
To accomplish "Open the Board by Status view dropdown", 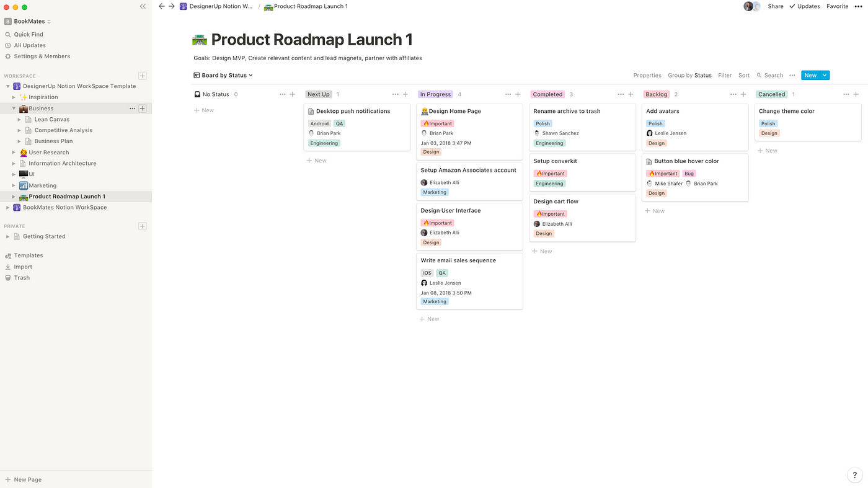I will click(223, 75).
